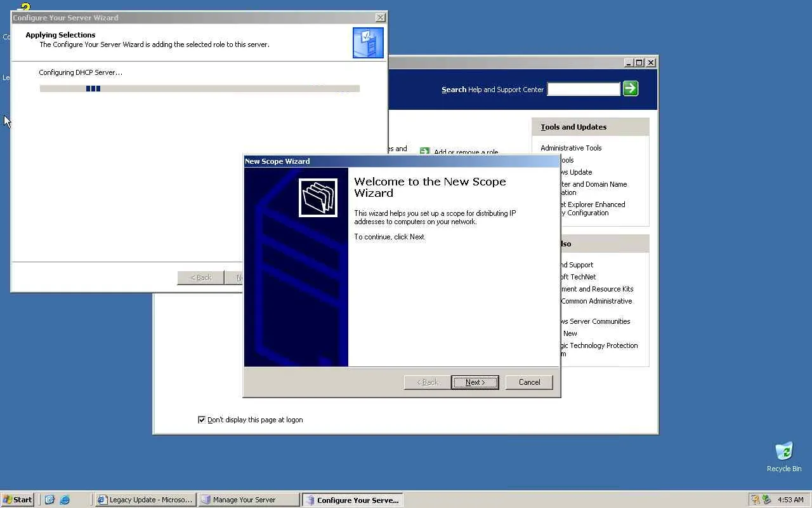812x508 pixels.
Task: Open the Windows Update link
Action: pos(576,172)
